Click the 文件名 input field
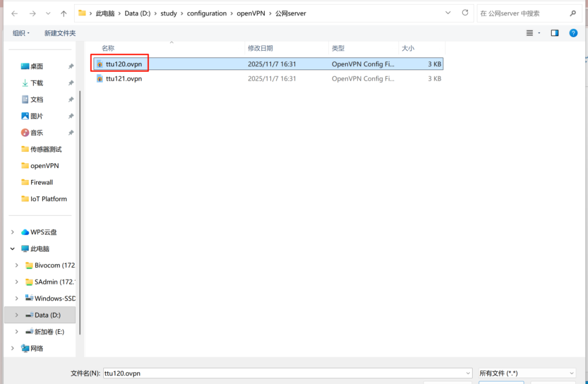The width and height of the screenshot is (588, 384). pos(287,373)
